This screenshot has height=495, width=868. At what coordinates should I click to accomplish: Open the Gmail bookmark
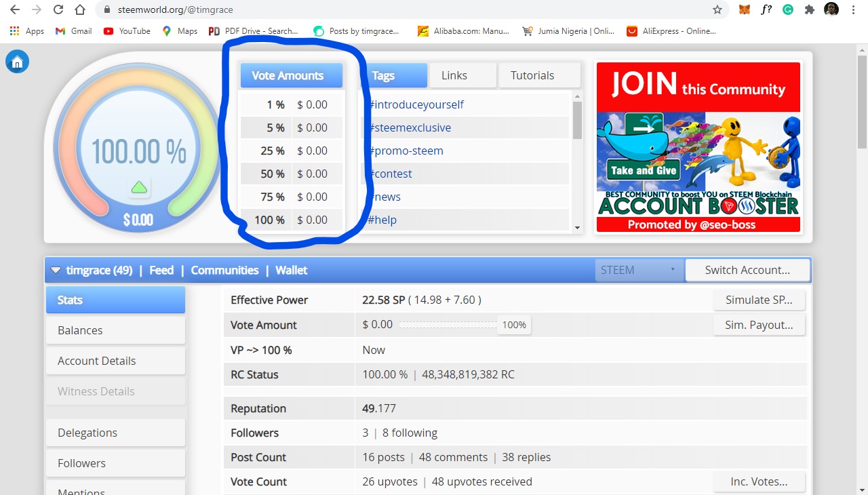(73, 31)
